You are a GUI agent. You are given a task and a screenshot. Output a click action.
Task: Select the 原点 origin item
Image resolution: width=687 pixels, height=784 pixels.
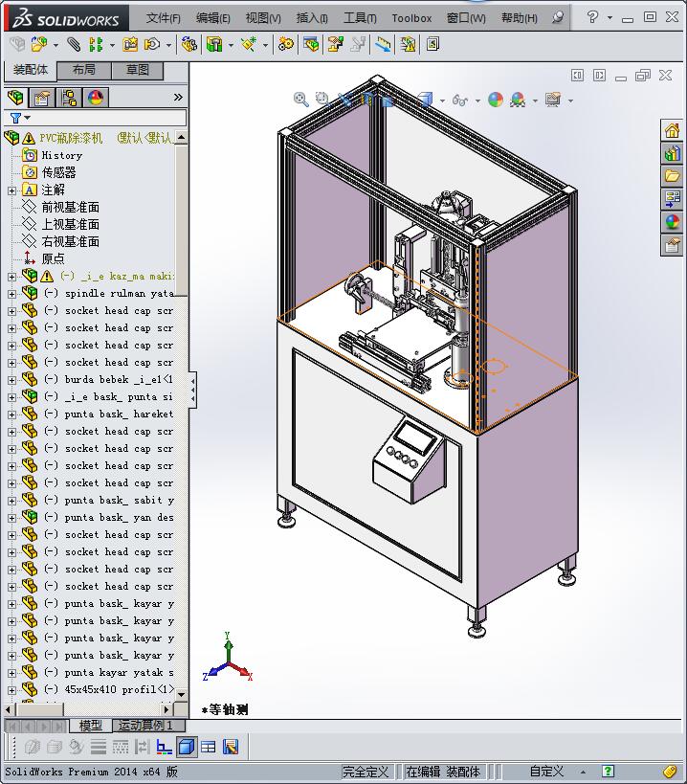(53, 258)
